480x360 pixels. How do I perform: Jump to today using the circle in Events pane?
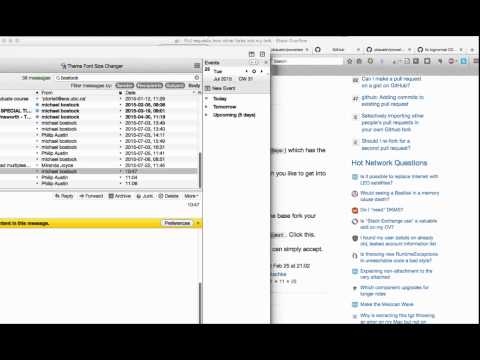point(254,71)
